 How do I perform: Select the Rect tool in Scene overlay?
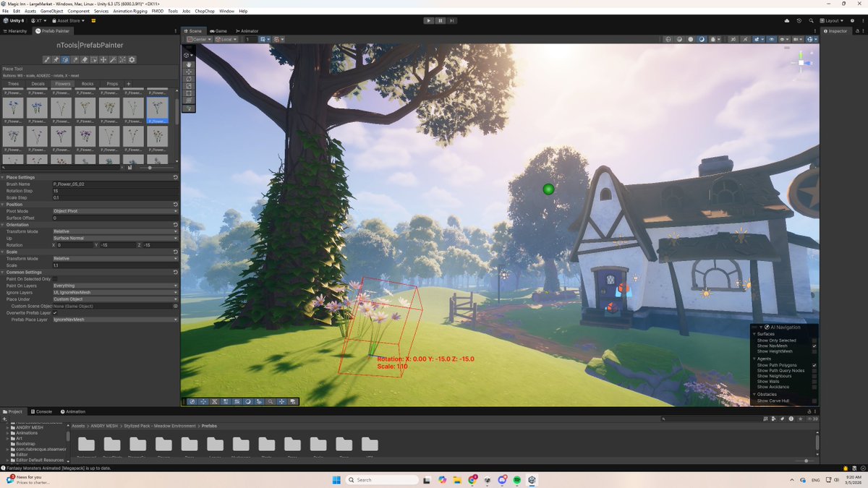coord(189,93)
